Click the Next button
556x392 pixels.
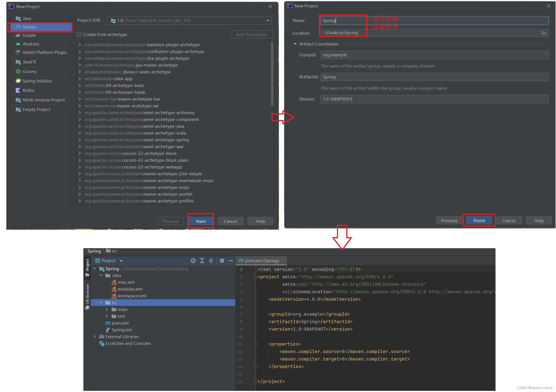tap(201, 221)
